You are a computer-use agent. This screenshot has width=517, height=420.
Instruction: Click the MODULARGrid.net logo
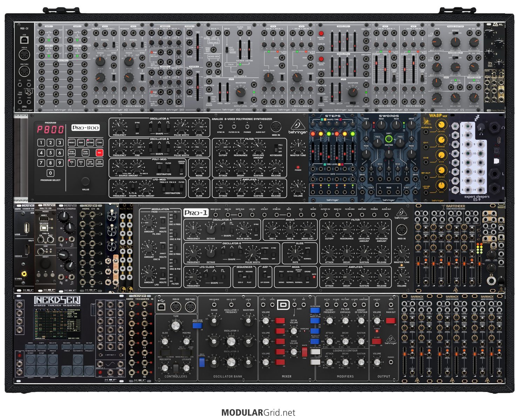[x=258, y=413]
